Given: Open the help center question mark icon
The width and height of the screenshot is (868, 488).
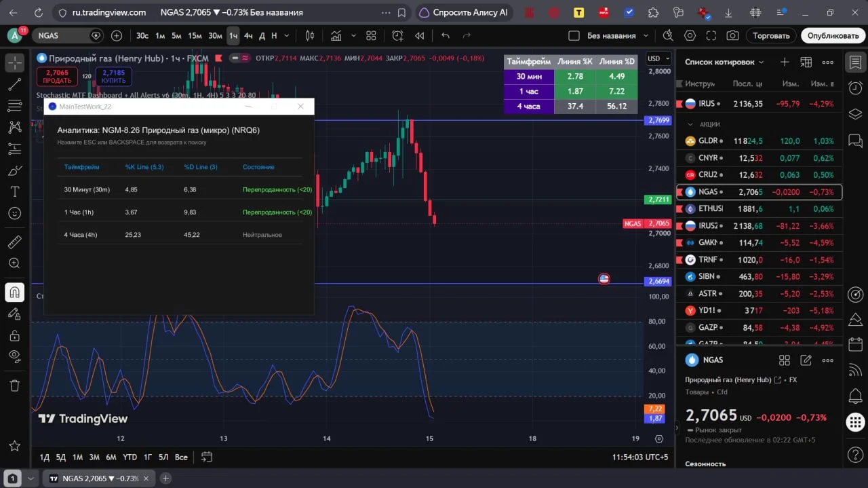Looking at the screenshot, I should coord(855,453).
